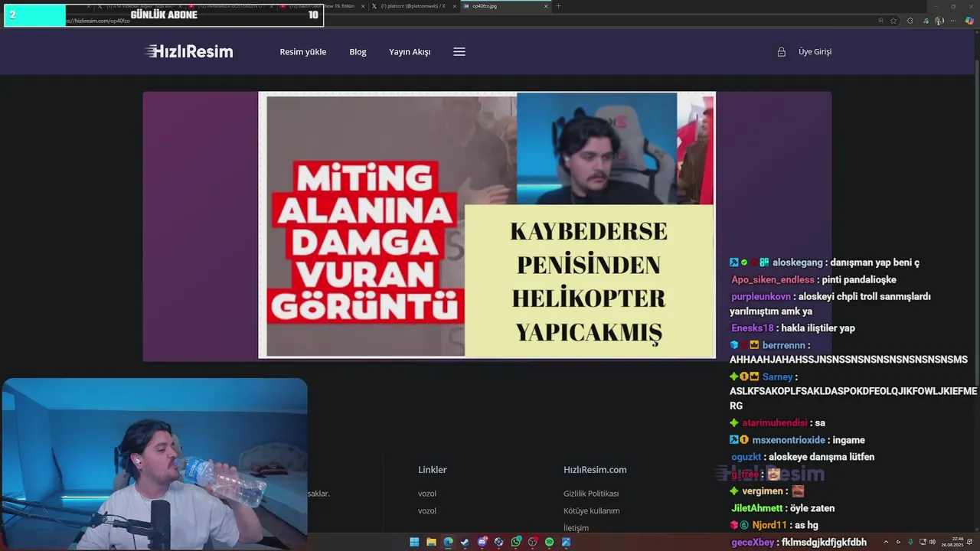Screen dimensions: 980x551
Task: Open Spotify from the taskbar
Action: click(x=549, y=542)
